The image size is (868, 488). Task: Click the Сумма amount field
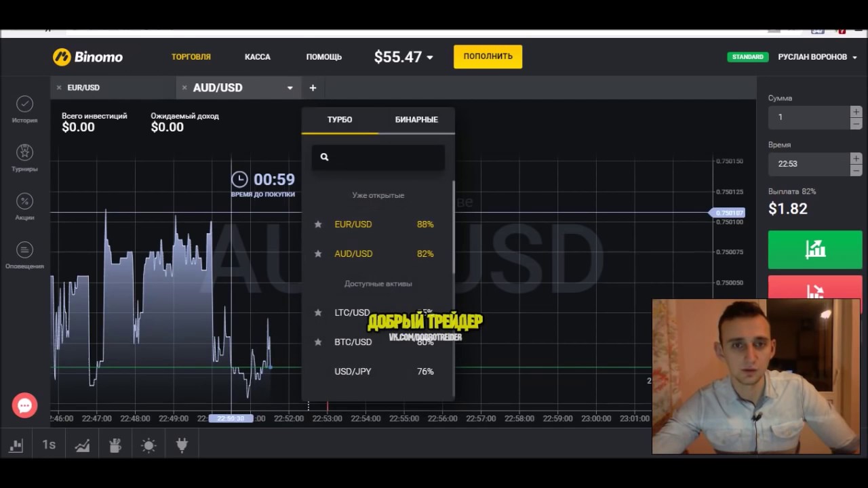pos(809,117)
